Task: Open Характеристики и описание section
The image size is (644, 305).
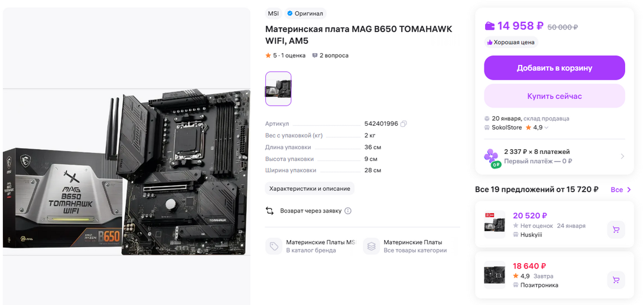Action: pos(310,189)
